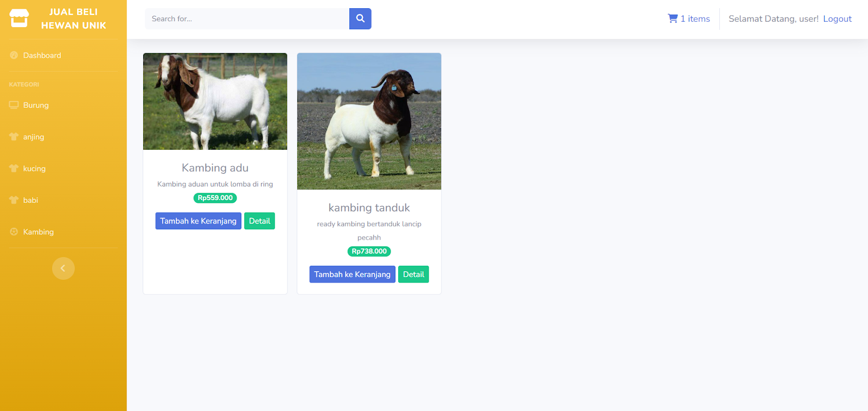Click the Dashboard gauge icon
The image size is (868, 411).
pos(14,55)
